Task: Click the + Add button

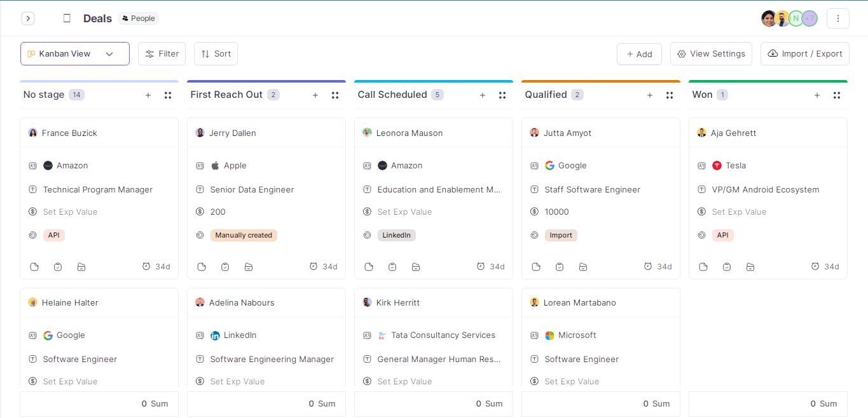Action: 639,54
